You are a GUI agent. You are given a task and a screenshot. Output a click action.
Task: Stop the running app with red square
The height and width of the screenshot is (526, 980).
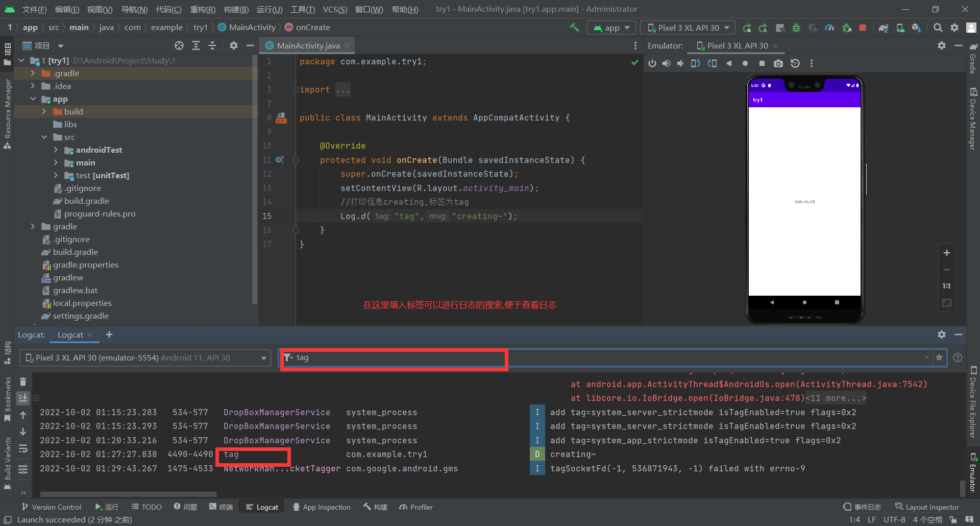[x=863, y=28]
